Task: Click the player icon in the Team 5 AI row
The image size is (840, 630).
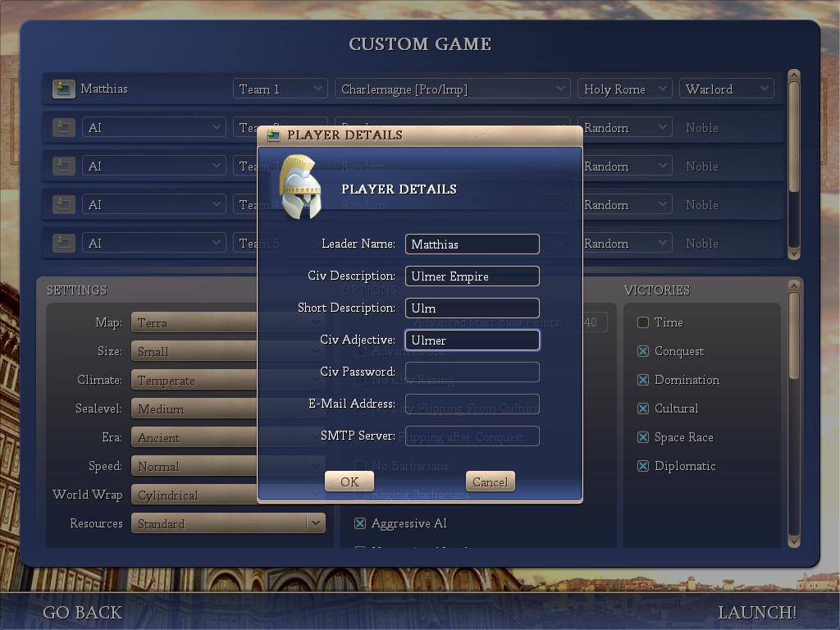Action: point(63,243)
